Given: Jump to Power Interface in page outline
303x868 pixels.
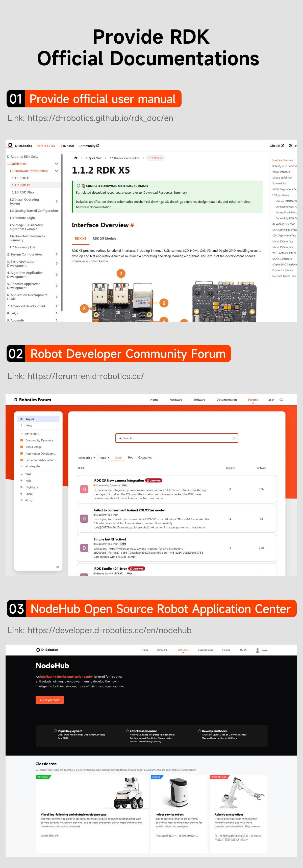Looking at the screenshot, I should point(281,172).
